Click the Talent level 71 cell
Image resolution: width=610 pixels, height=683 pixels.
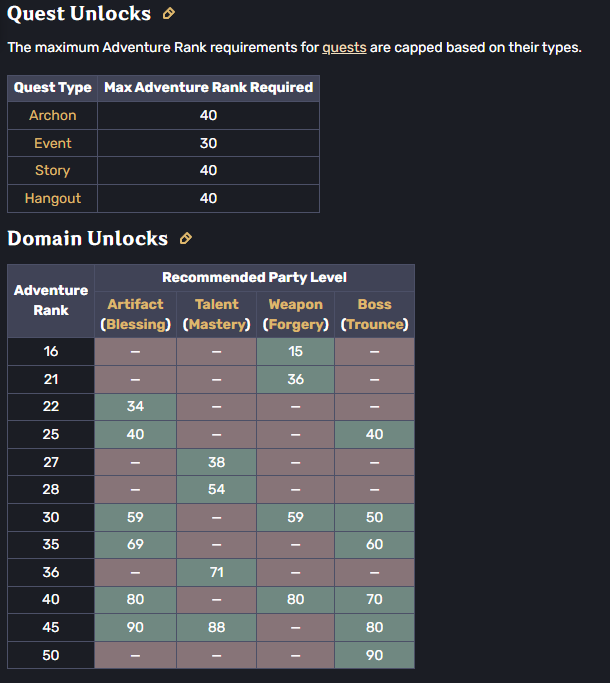pos(217,572)
